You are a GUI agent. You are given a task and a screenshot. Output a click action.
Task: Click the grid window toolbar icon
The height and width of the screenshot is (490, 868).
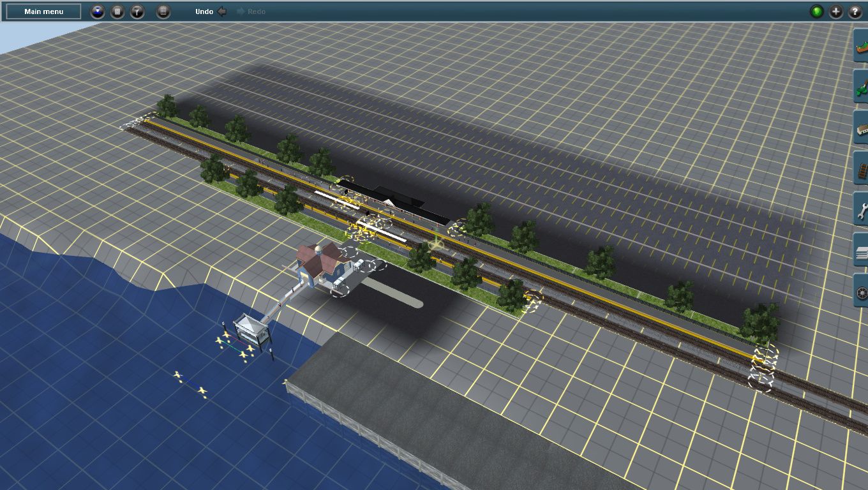pyautogui.click(x=163, y=11)
